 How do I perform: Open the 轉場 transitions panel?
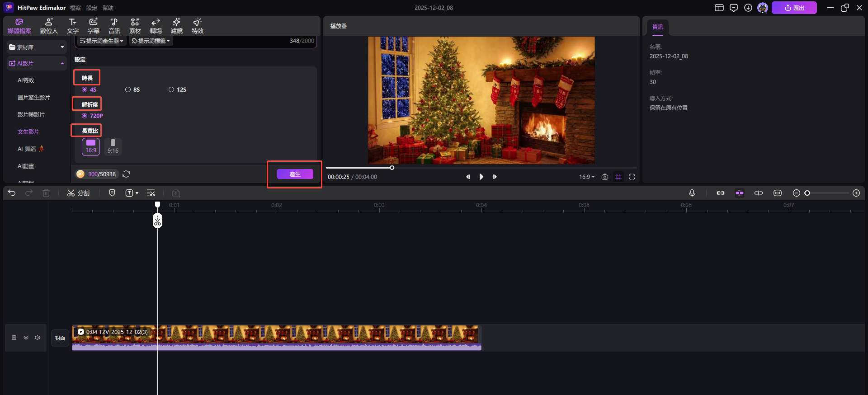(156, 26)
